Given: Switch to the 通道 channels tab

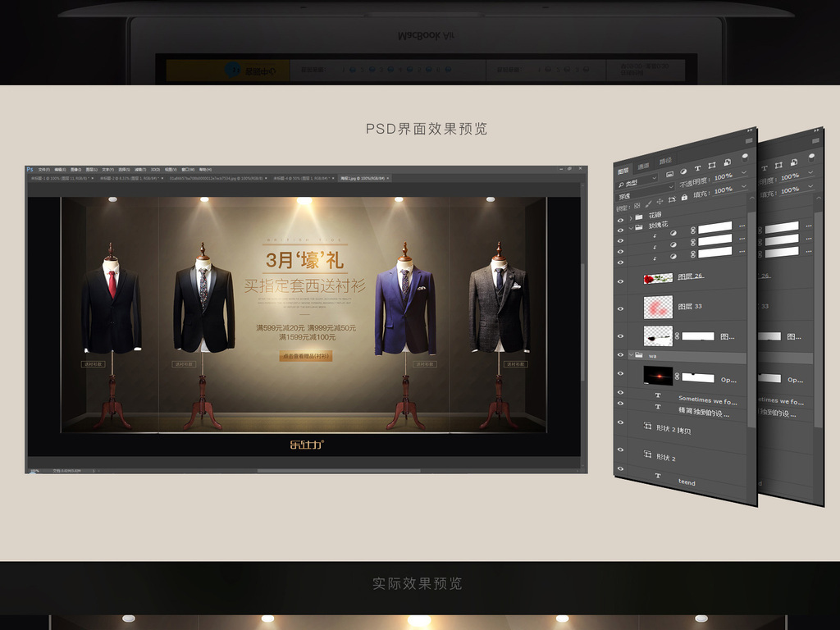Looking at the screenshot, I should click(644, 164).
